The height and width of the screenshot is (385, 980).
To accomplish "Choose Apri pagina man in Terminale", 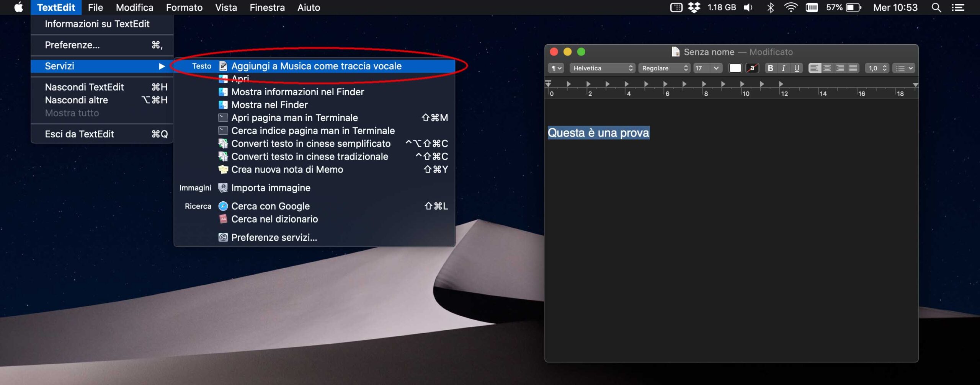I will [x=314, y=118].
